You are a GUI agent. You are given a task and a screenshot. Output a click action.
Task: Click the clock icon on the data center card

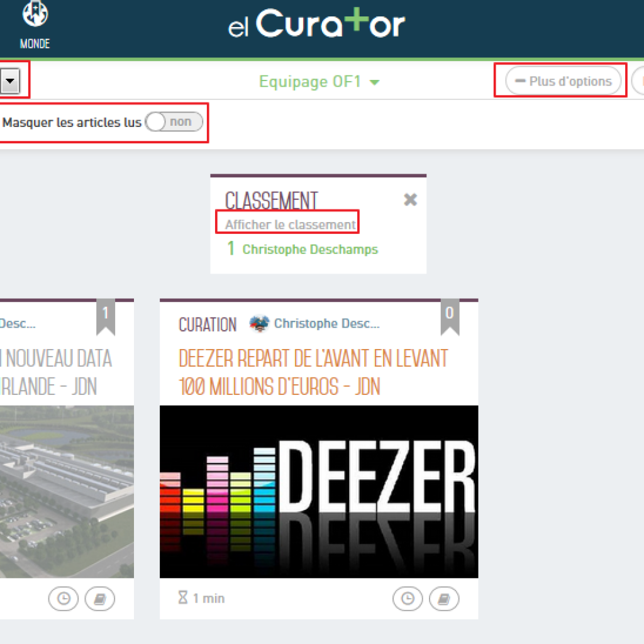click(64, 599)
